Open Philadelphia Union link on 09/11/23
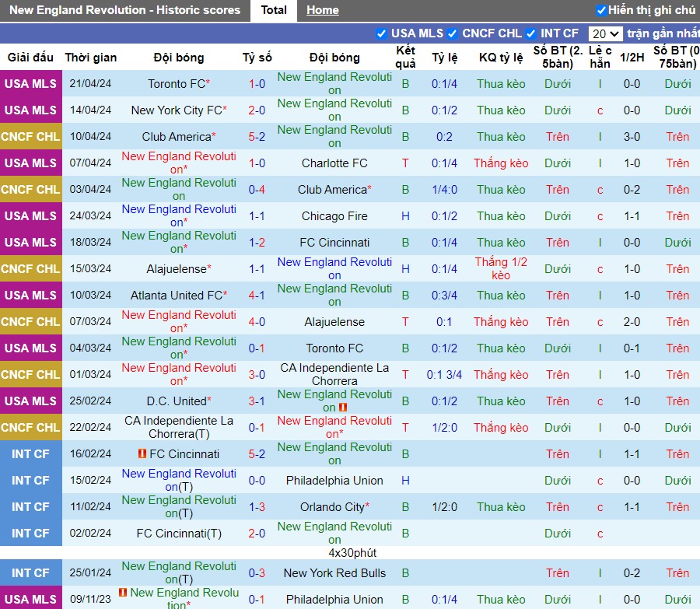Image resolution: width=700 pixels, height=609 pixels. [334, 599]
